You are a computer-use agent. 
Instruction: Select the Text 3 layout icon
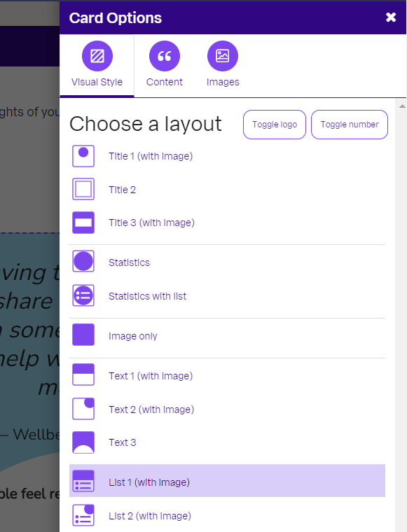tap(83, 442)
